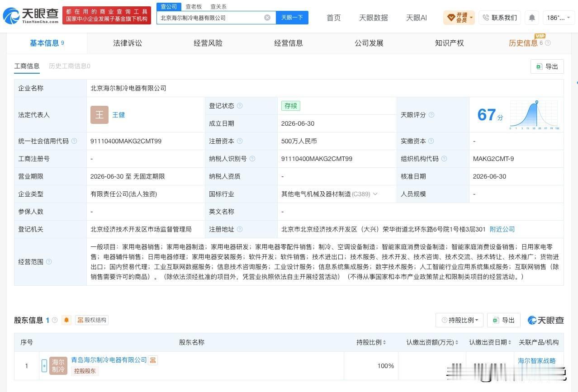The height and width of the screenshot is (392, 578).
Task: Click the help icon next to 历史信息
Action: [x=548, y=43]
